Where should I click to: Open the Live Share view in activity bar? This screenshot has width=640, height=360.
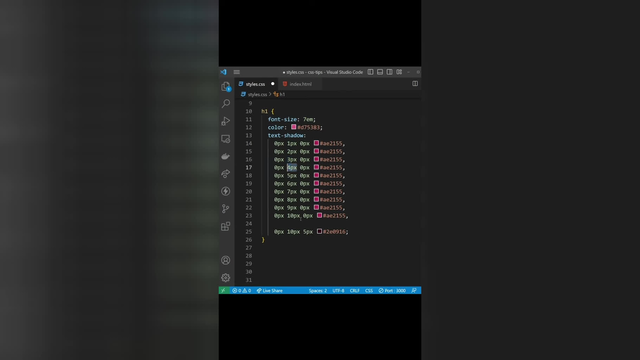(x=226, y=174)
